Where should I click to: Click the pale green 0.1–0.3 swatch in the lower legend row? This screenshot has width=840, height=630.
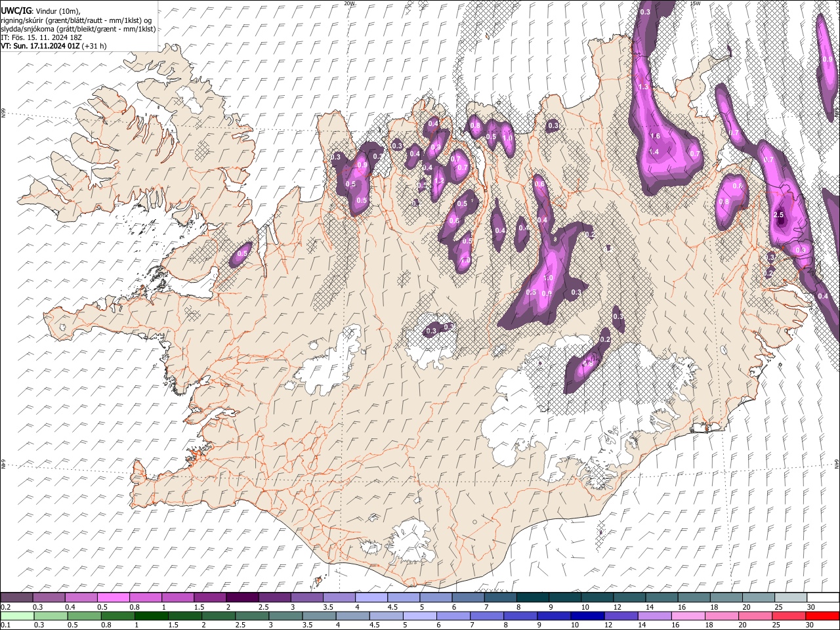[x=17, y=616]
